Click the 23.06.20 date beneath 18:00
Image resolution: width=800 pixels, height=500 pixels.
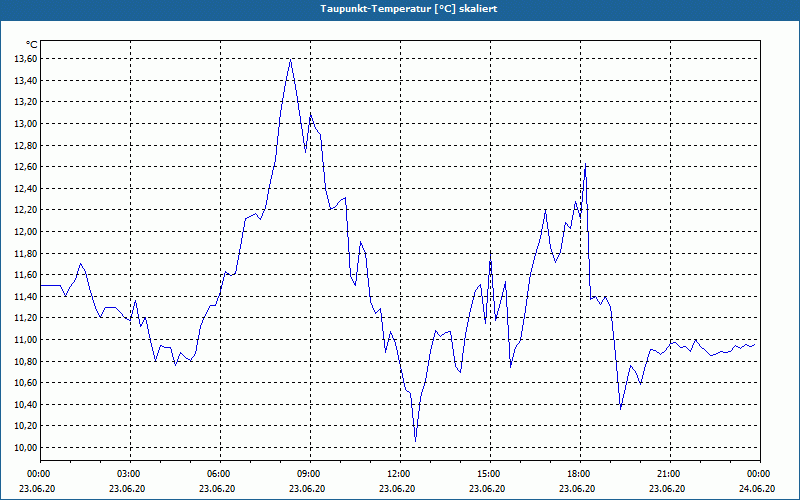coord(578,488)
